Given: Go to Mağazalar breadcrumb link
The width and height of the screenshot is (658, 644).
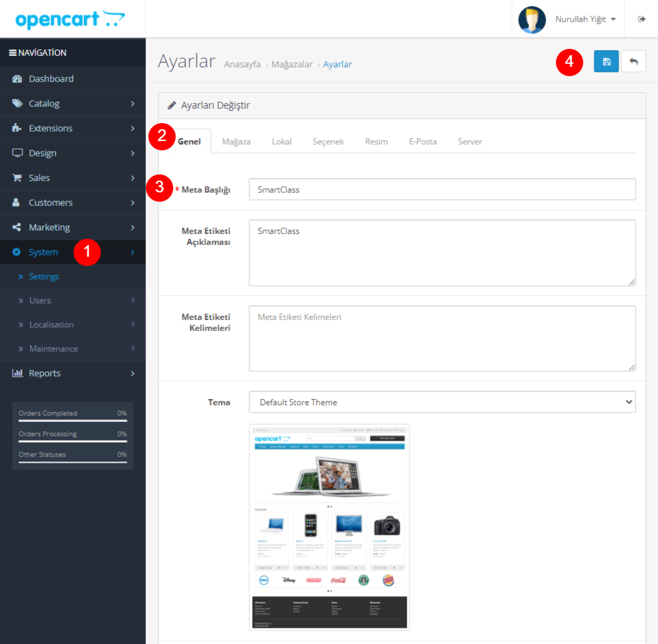Looking at the screenshot, I should 292,64.
